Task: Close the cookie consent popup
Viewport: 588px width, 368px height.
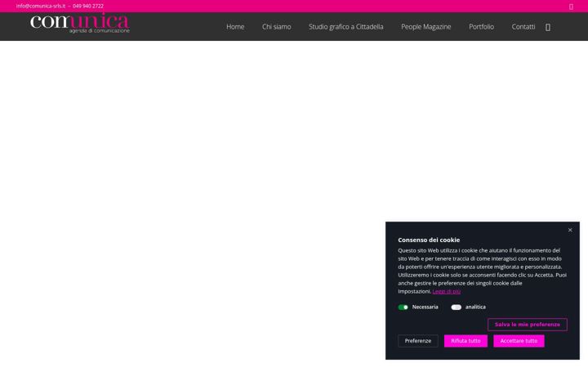Action: [570, 230]
